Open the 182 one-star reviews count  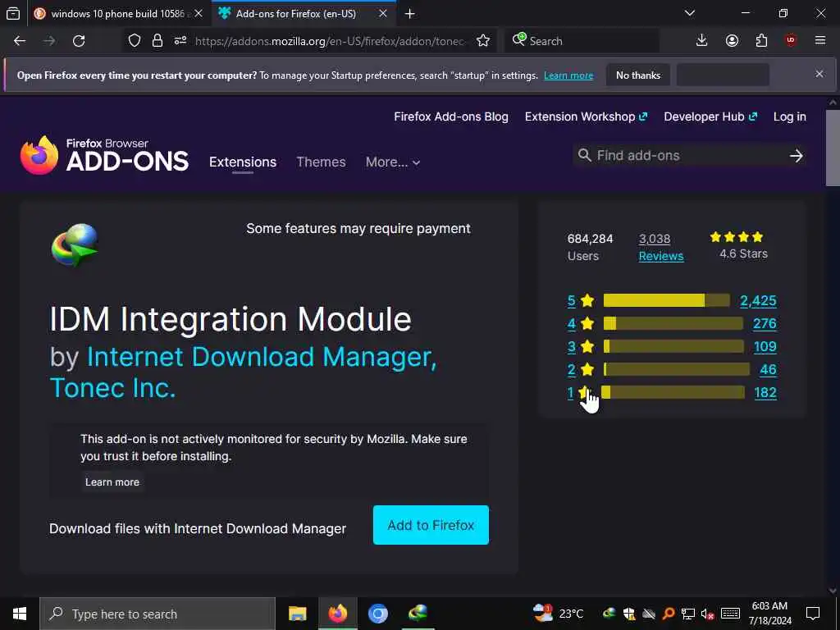(x=765, y=393)
